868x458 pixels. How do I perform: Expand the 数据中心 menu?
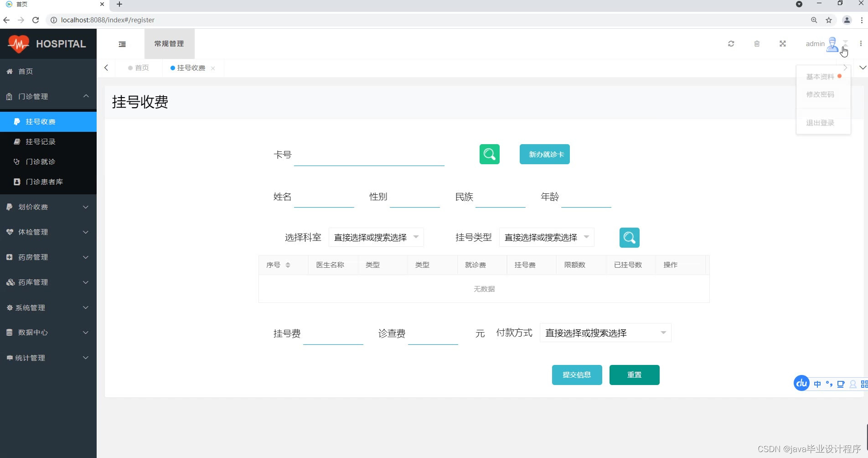click(x=48, y=333)
